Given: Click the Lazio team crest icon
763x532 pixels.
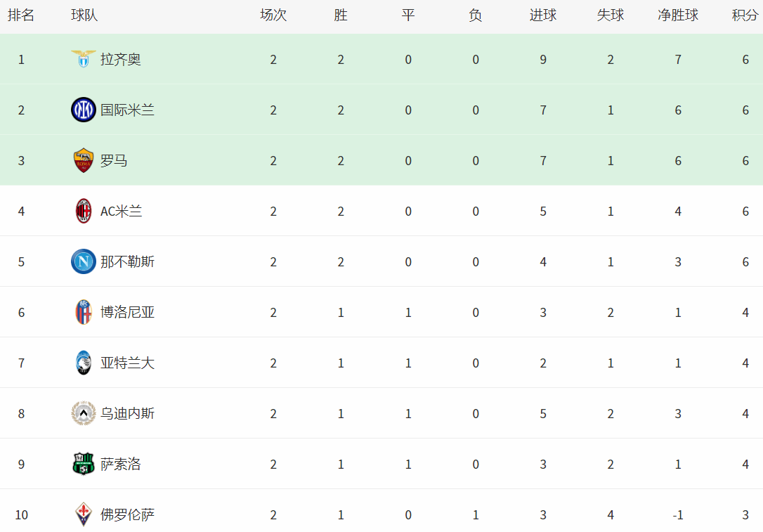Looking at the screenshot, I should 83,59.
